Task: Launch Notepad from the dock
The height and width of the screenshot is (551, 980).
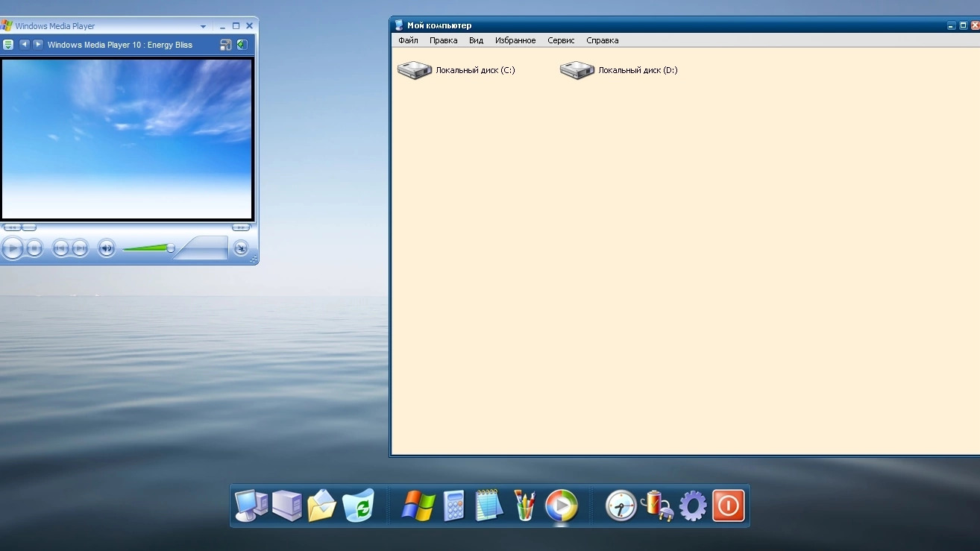Action: coord(489,506)
